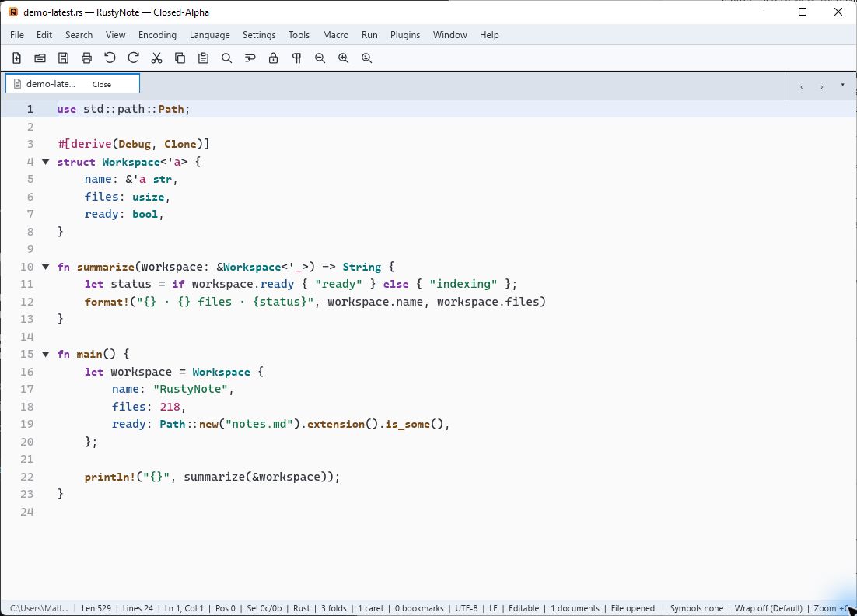The image size is (857, 616).
Task: Toggle word wrap toolbar icon
Action: (x=250, y=58)
